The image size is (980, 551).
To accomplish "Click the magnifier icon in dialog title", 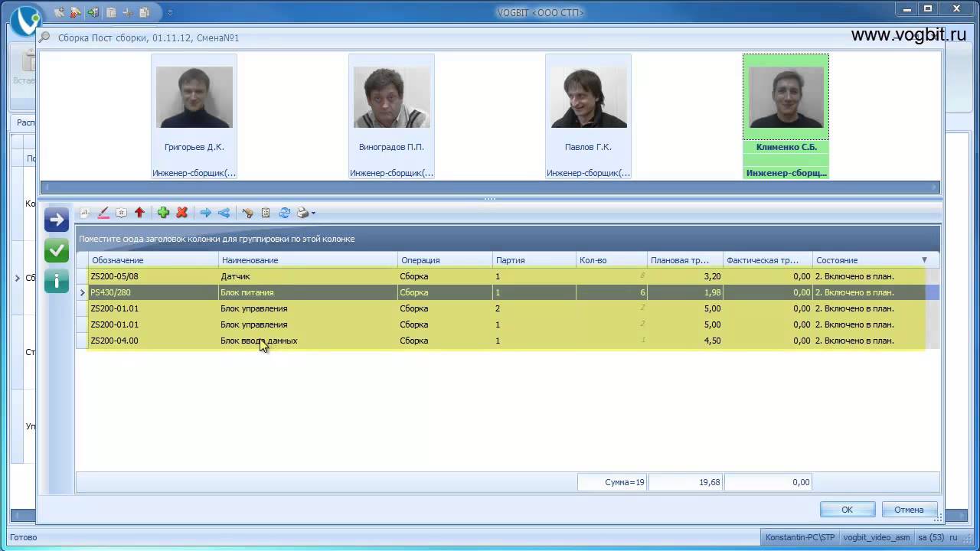I will 45,37.
